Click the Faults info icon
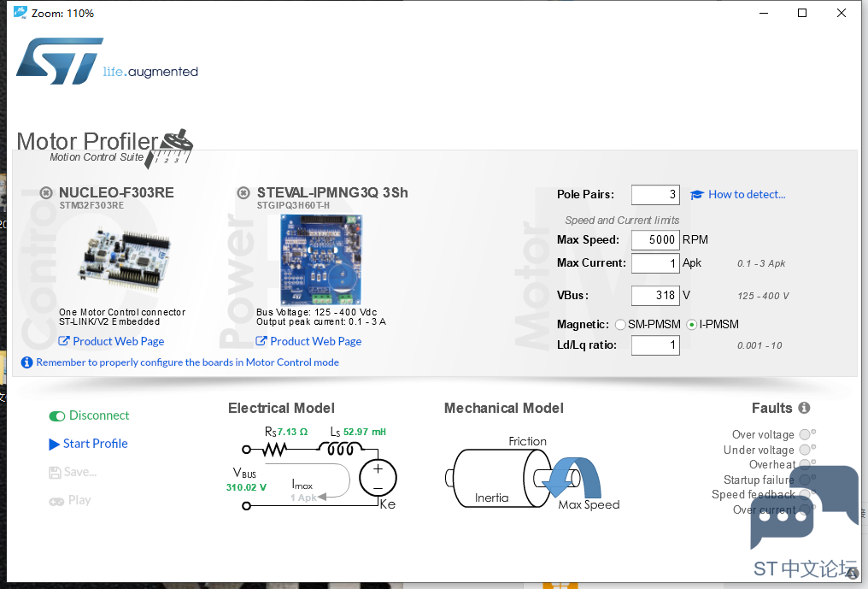Image resolution: width=868 pixels, height=589 pixels. [804, 408]
